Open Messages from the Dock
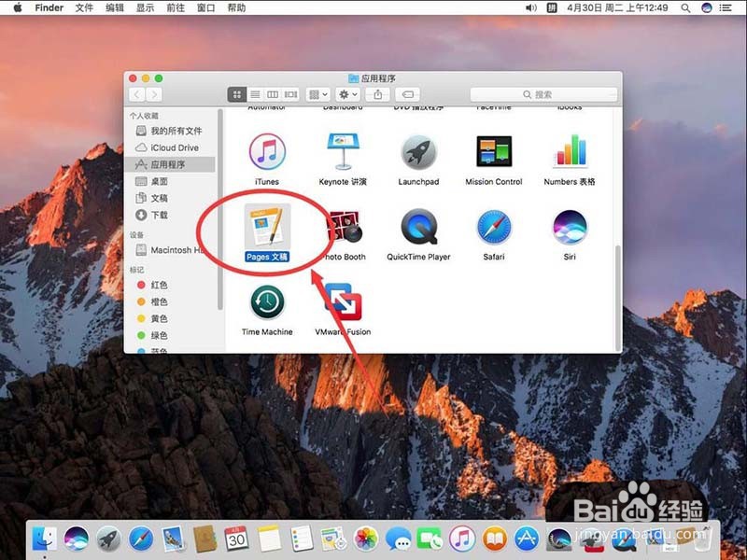Image resolution: width=747 pixels, height=560 pixels. [x=399, y=539]
